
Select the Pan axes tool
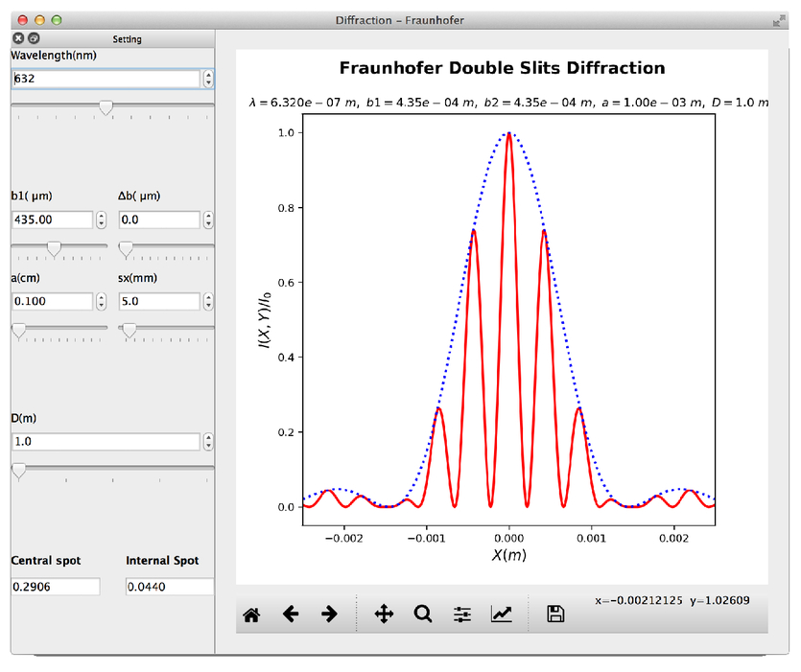(384, 614)
